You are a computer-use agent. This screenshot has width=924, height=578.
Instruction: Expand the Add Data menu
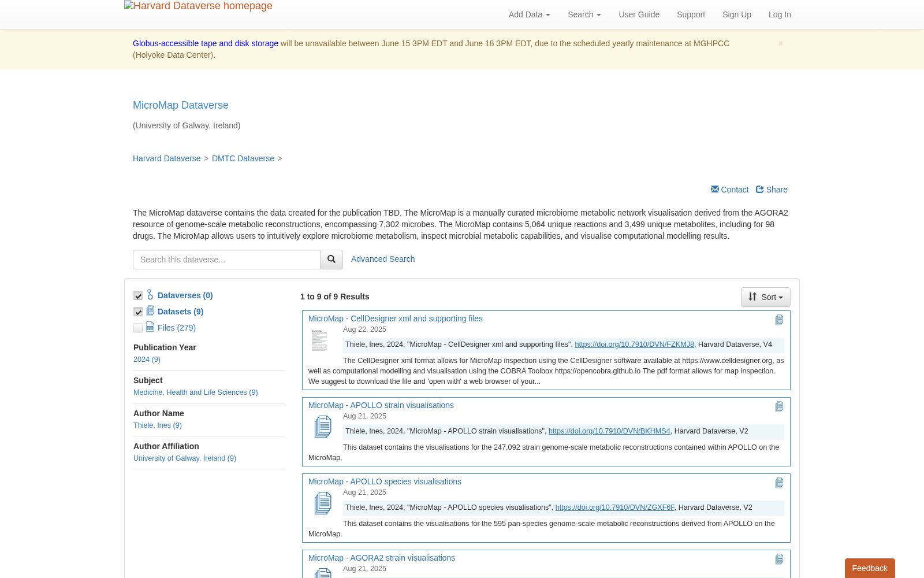[x=529, y=14]
